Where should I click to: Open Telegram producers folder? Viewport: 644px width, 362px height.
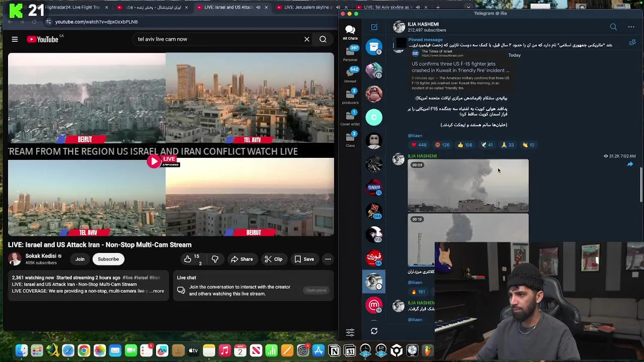tap(350, 97)
